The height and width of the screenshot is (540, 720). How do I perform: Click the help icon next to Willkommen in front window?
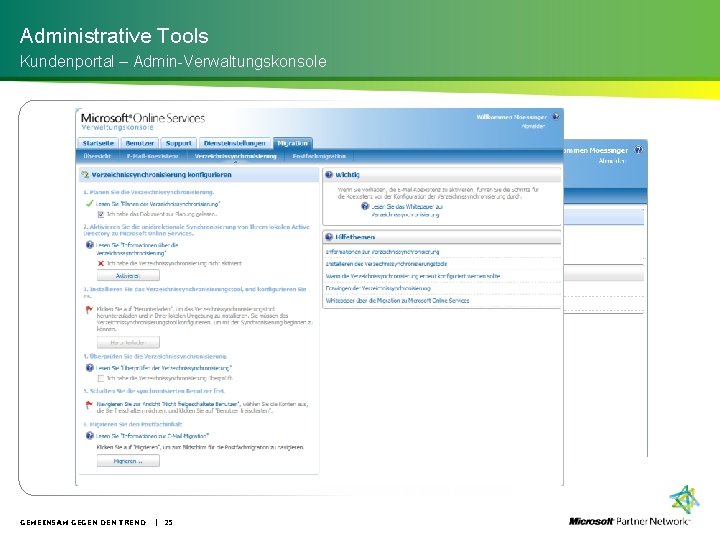tap(556, 117)
